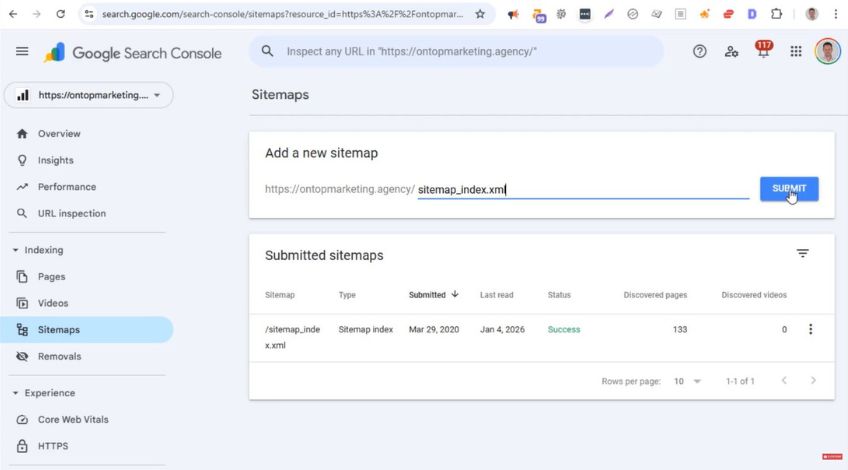Click the Discovered pages column header

655,295
